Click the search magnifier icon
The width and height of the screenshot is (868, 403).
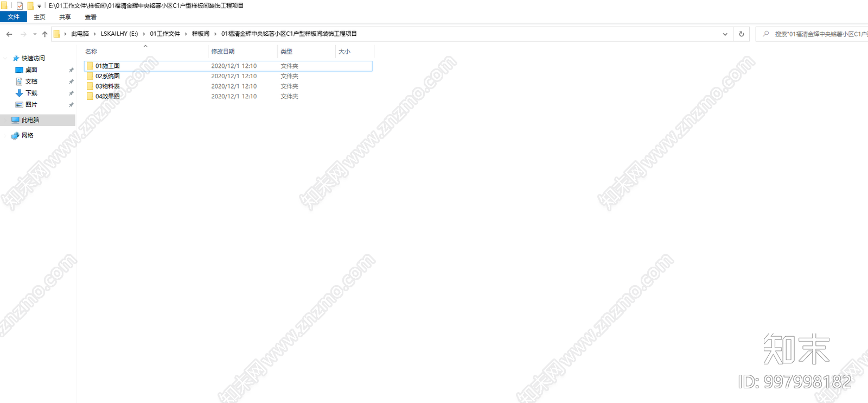pos(765,34)
